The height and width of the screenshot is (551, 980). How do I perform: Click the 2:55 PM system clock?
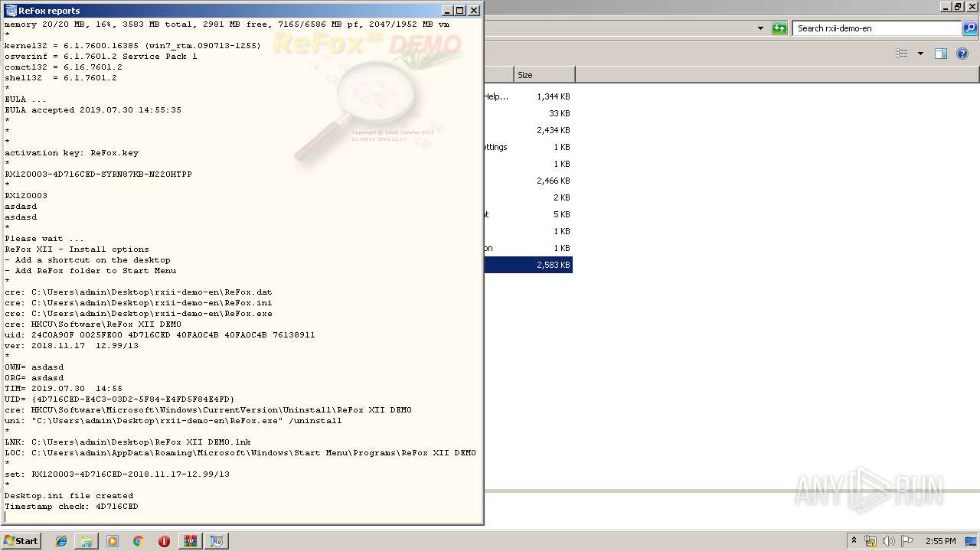coord(940,541)
